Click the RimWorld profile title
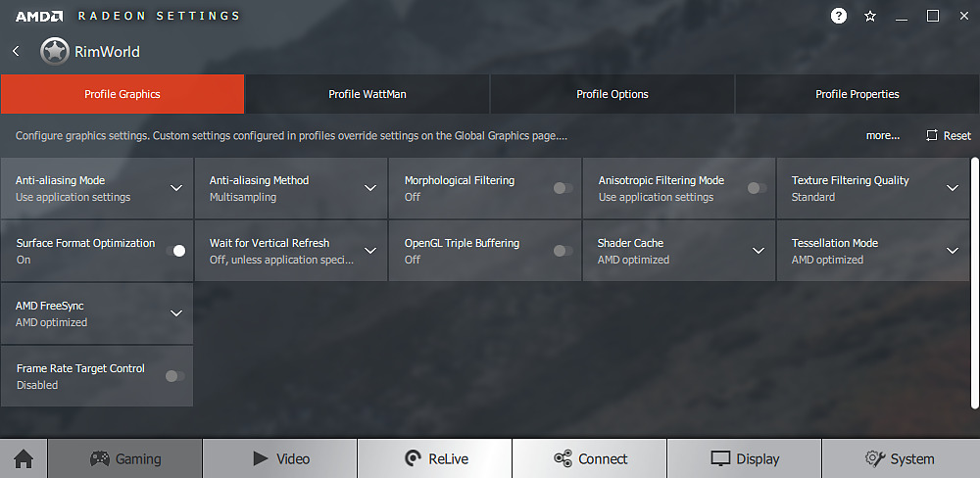980x478 pixels. click(x=107, y=51)
